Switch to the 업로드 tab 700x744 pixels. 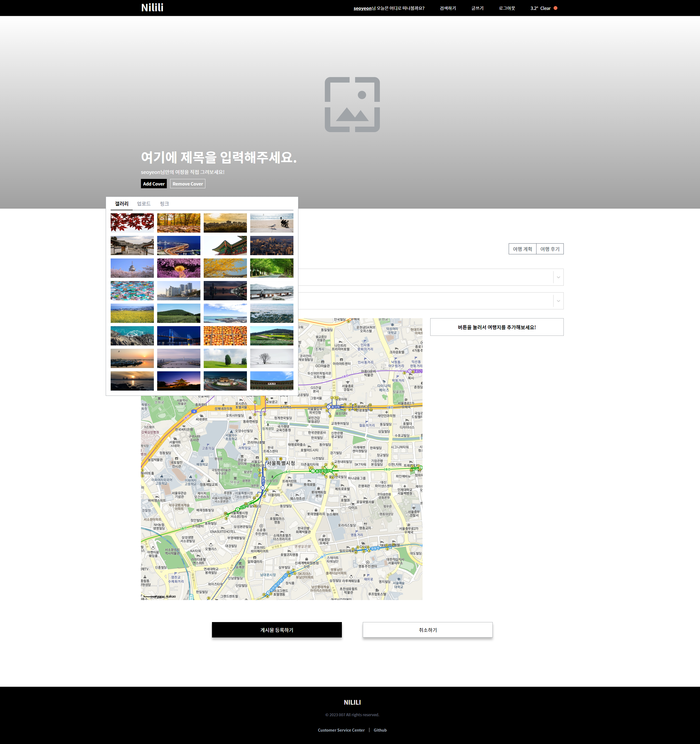[144, 204]
